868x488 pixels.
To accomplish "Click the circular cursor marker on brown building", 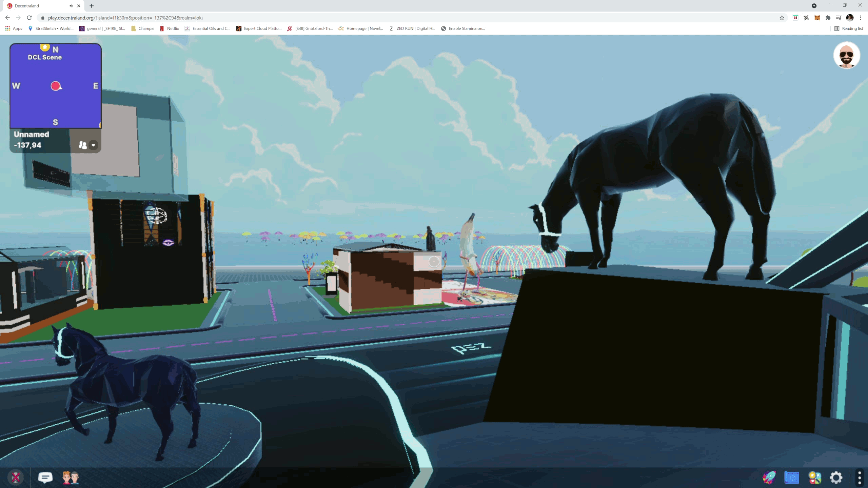I will (434, 262).
